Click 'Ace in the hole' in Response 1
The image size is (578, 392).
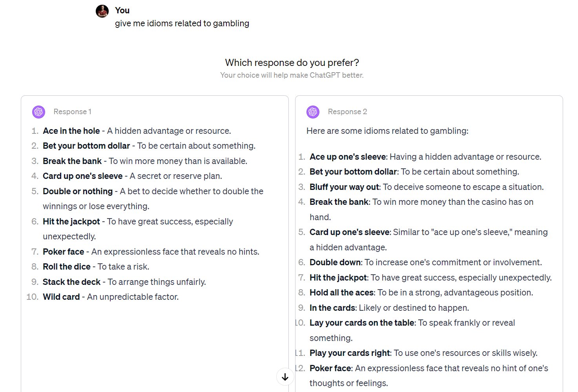[x=71, y=131]
